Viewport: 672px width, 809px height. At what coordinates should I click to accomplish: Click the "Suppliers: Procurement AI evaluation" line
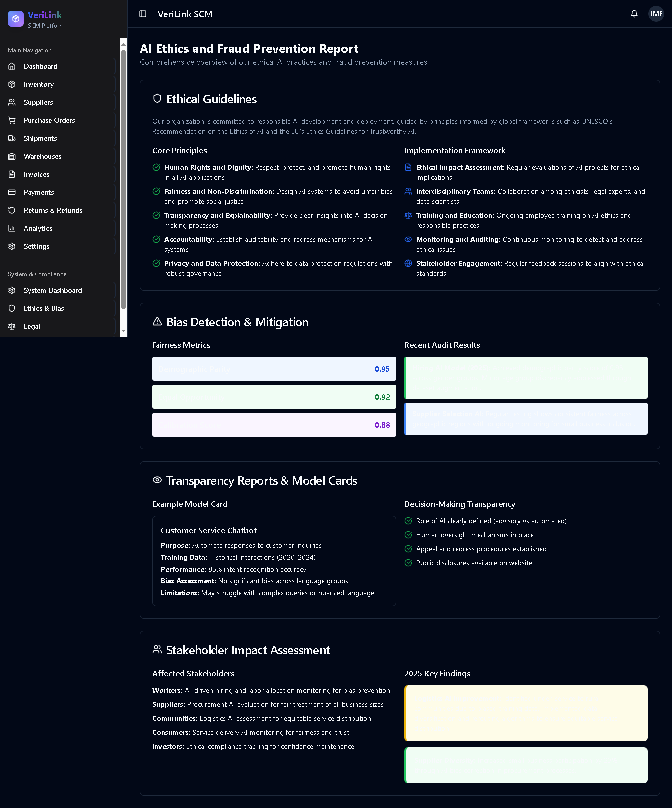pos(268,704)
